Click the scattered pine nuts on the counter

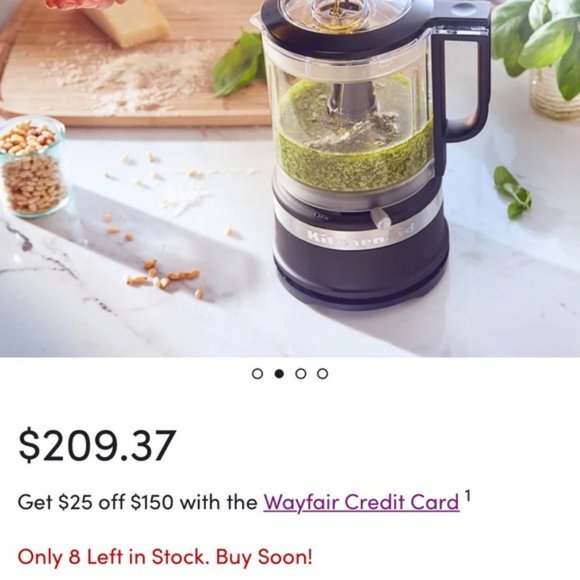163,277
